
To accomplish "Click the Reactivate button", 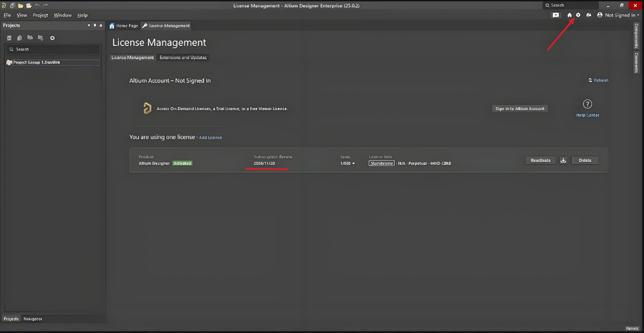I will point(540,160).
